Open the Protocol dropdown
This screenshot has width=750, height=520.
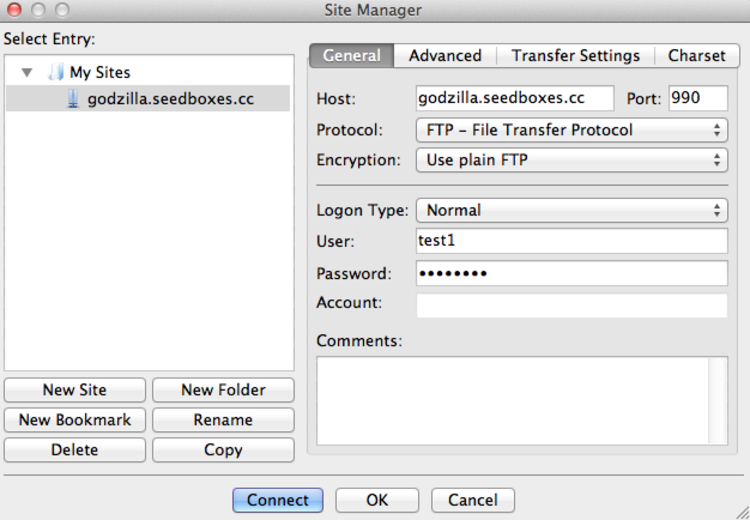571,130
